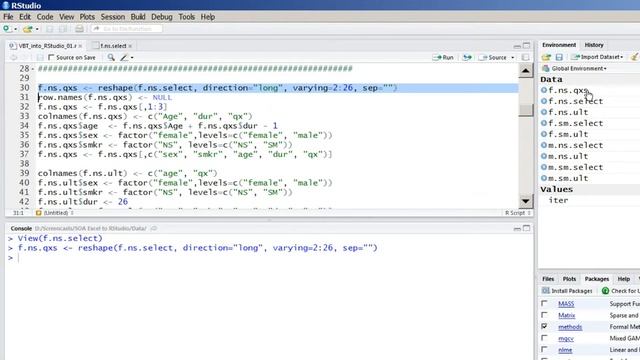Uncheck the methods package checkbox
Viewport: 640px width, 360px height.
544,327
